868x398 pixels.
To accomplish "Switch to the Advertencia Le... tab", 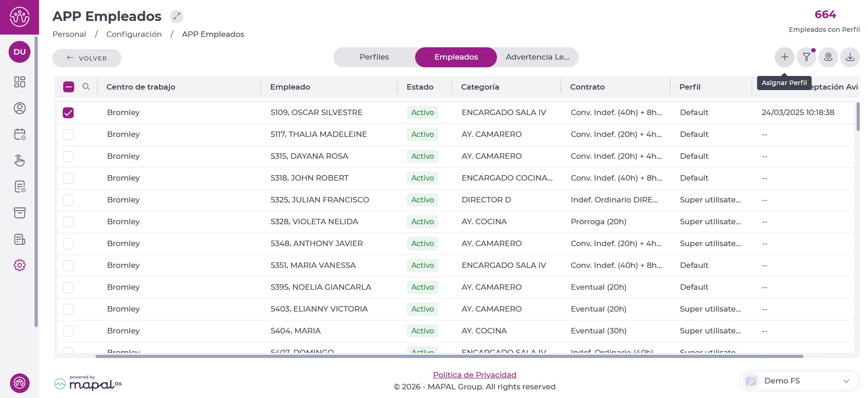I will pos(537,57).
